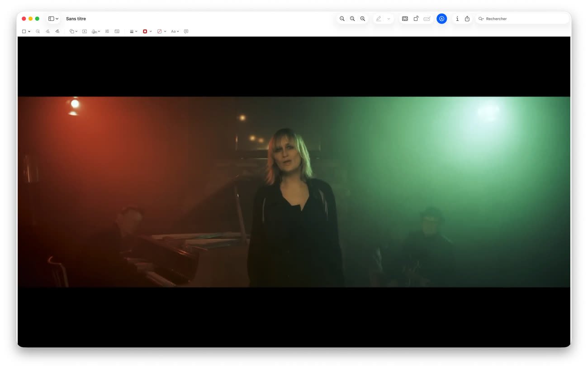This screenshot has height=369, width=588.
Task: Click the Text box tool
Action: coord(85,31)
